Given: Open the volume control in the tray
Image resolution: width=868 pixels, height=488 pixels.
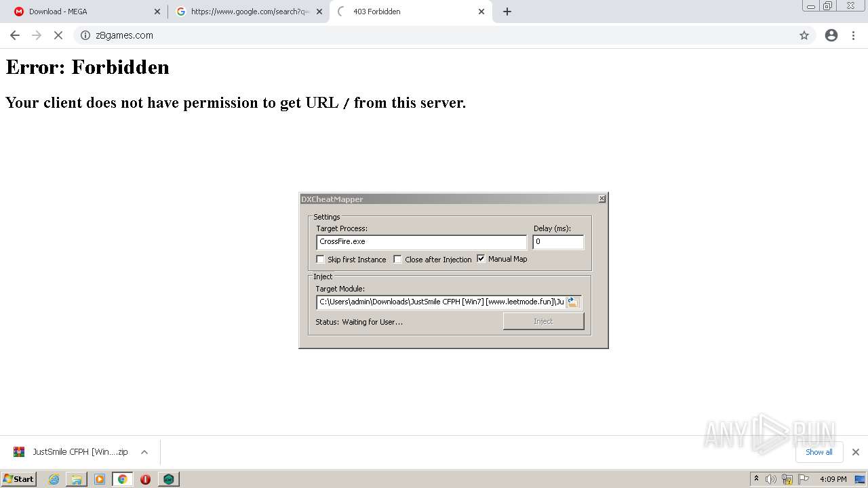Looking at the screenshot, I should (x=771, y=479).
